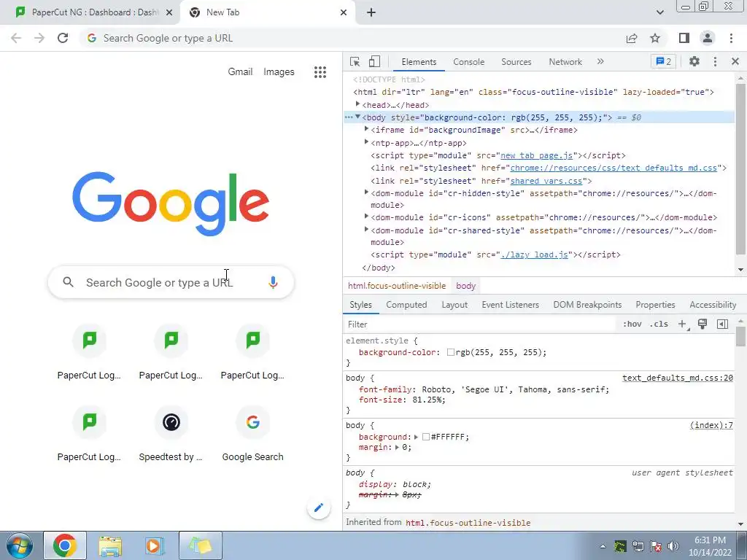Reload the page
Viewport: 747px width, 560px height.
(63, 38)
